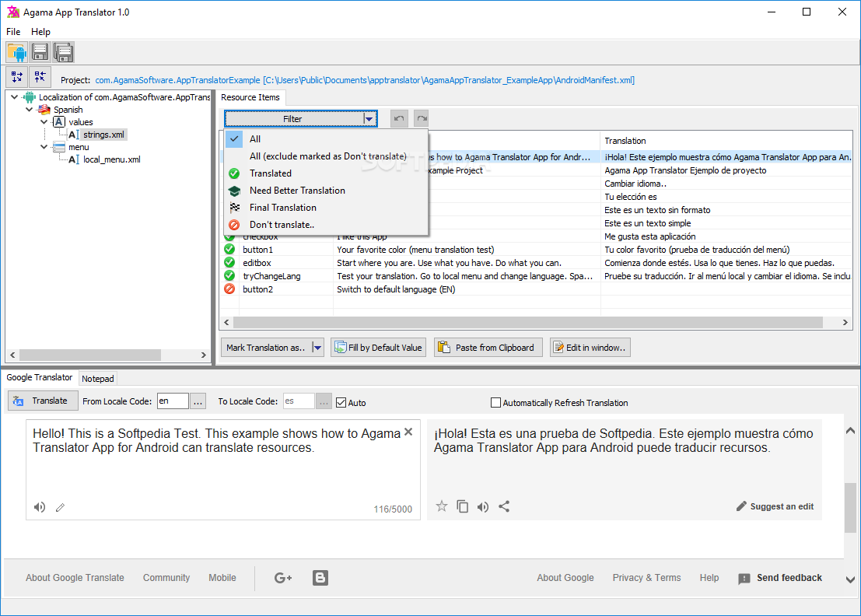Select strings.xml in the tree
The height and width of the screenshot is (616, 861).
pos(103,135)
